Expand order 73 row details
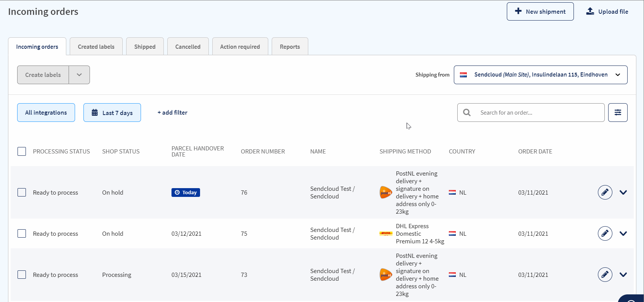The width and height of the screenshot is (644, 302). pyautogui.click(x=623, y=275)
